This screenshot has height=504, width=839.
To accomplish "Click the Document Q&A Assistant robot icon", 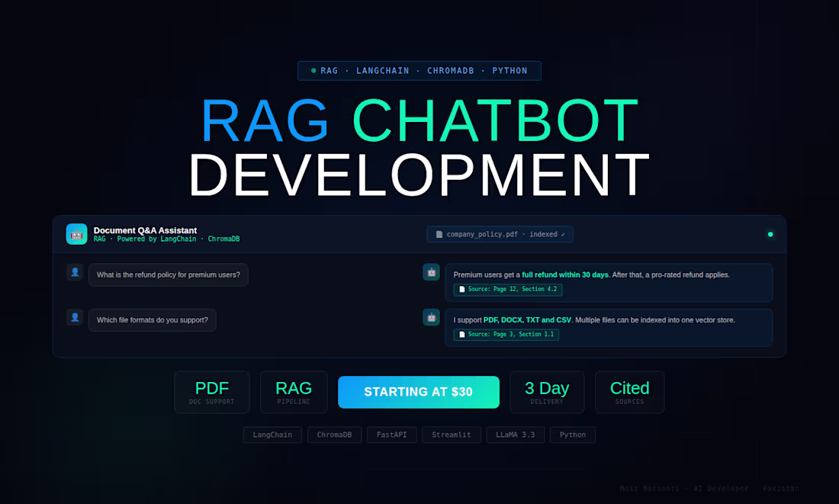I will click(76, 234).
